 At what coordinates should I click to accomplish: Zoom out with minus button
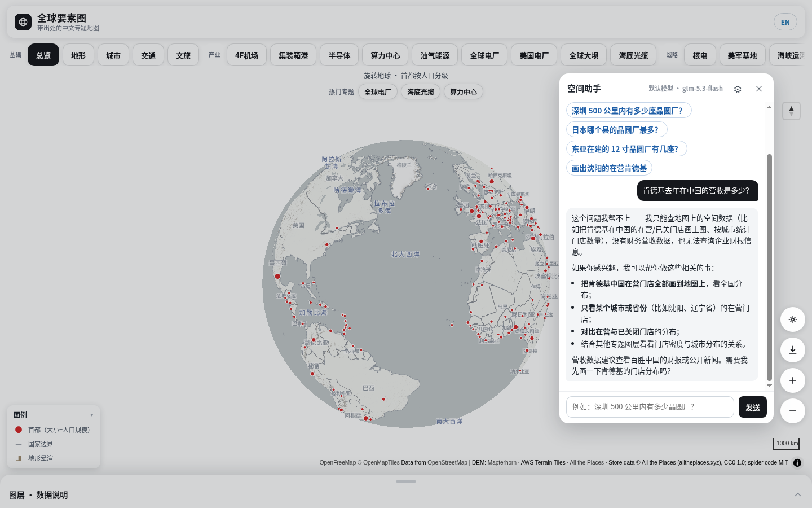[x=793, y=411]
